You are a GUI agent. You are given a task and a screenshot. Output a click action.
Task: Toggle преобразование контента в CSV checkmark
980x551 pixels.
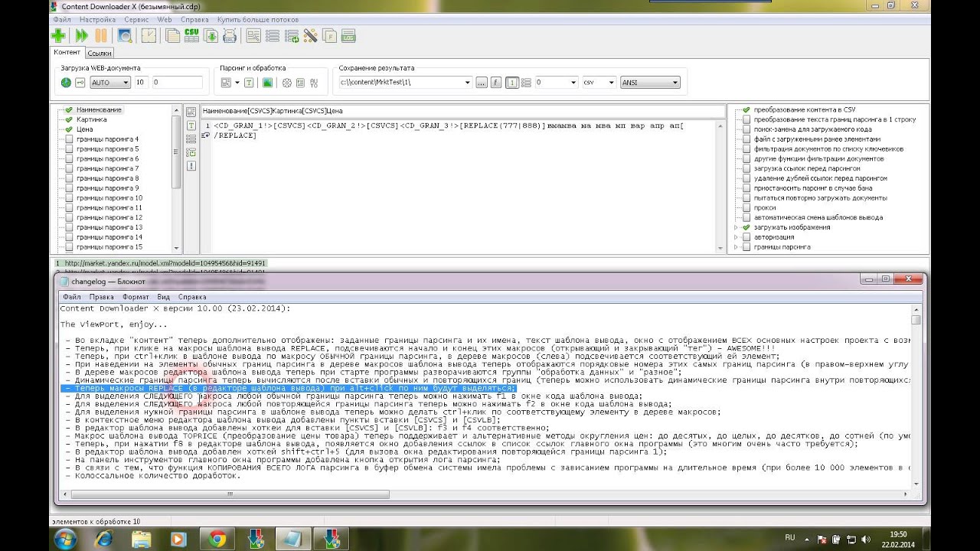pos(746,110)
